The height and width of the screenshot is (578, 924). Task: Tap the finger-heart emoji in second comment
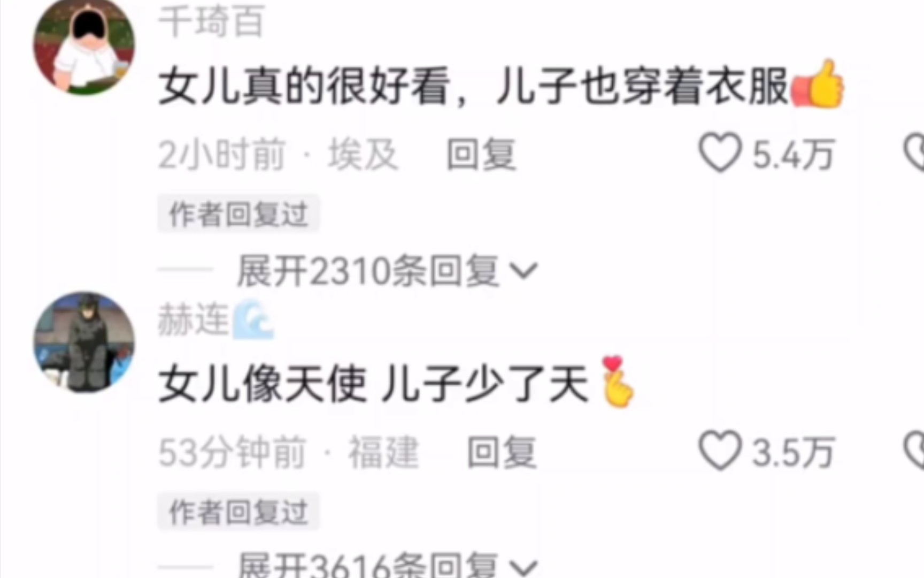[617, 382]
